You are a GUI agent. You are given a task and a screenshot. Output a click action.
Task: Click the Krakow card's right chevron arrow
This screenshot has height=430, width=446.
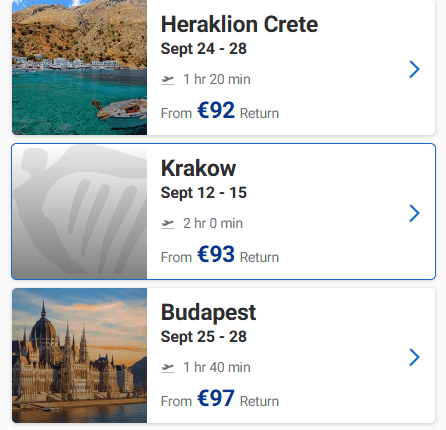point(414,213)
